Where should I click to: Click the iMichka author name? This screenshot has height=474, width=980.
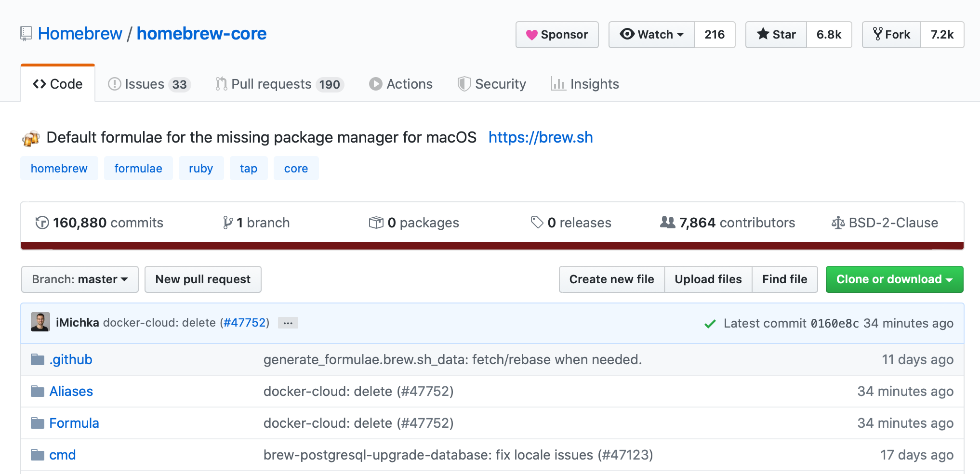(77, 322)
